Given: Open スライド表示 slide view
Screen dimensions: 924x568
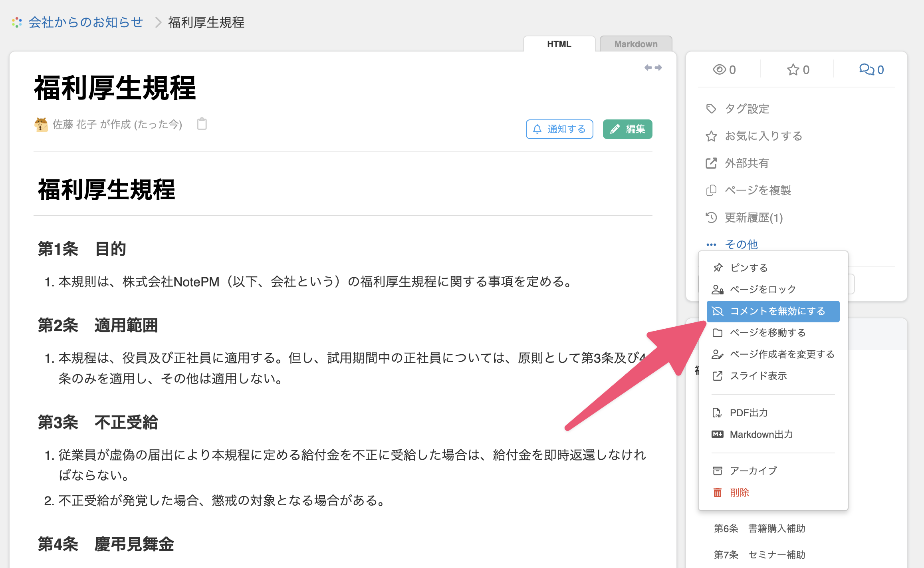Looking at the screenshot, I should [x=773, y=376].
